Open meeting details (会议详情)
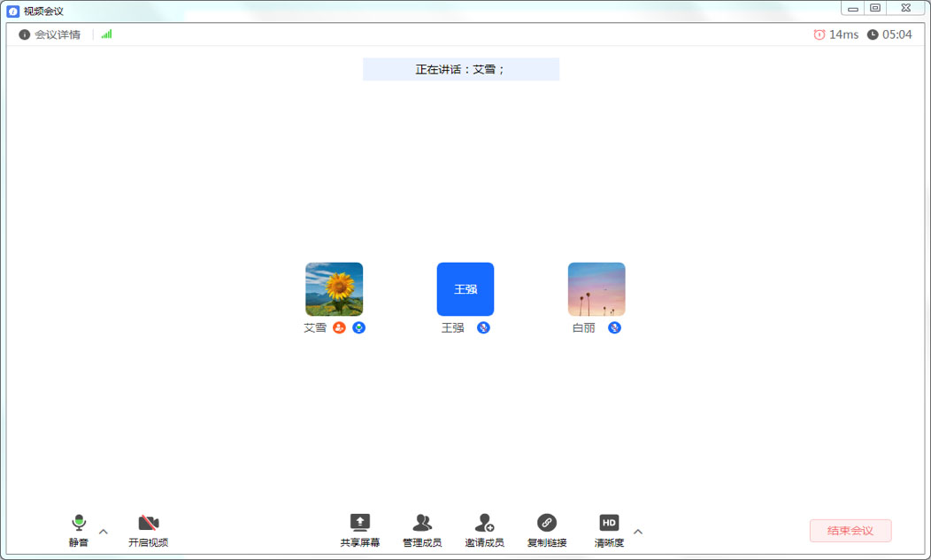 [x=50, y=35]
